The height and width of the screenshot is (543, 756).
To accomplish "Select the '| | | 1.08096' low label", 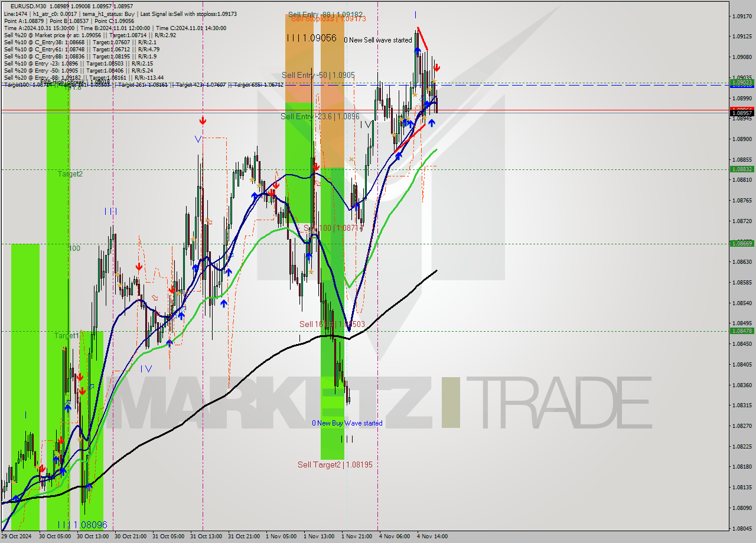I will [x=82, y=525].
